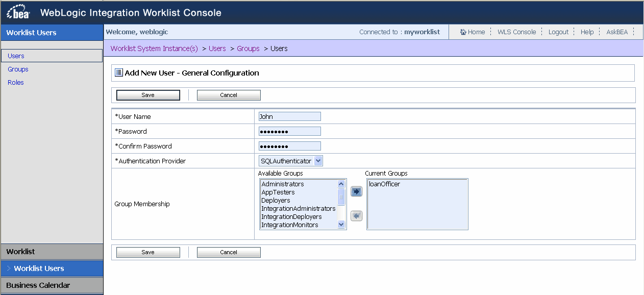
Task: Click the bottom Cancel button
Action: pyautogui.click(x=229, y=252)
